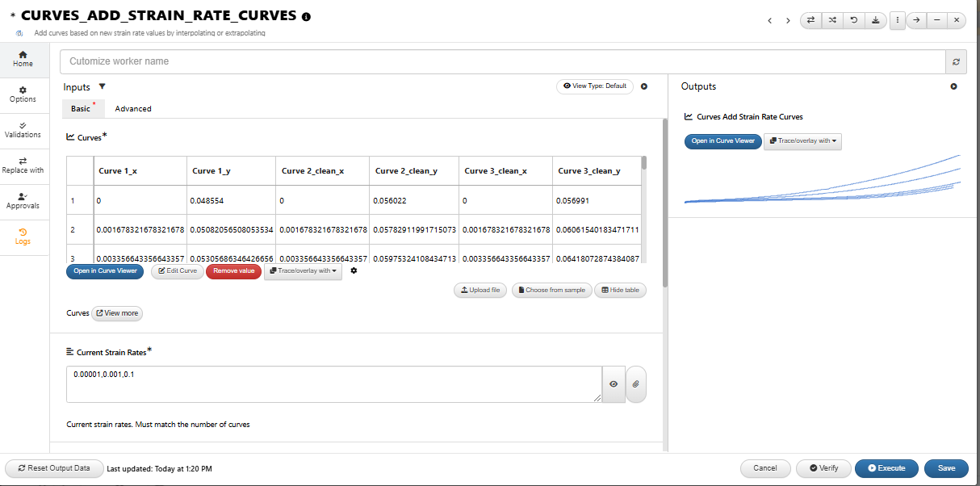Click the paperclip attach icon for strain rates
Viewport: 980px width, 486px height.
[636, 384]
